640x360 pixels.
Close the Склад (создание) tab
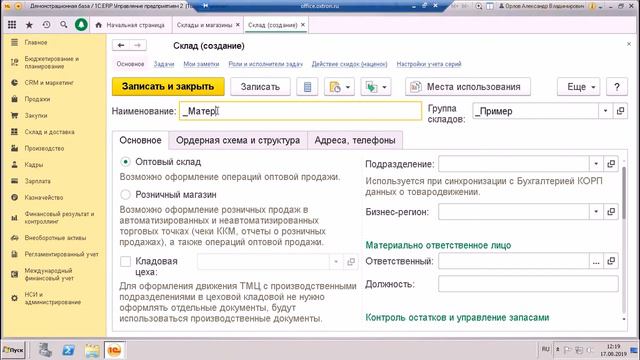coord(303,25)
